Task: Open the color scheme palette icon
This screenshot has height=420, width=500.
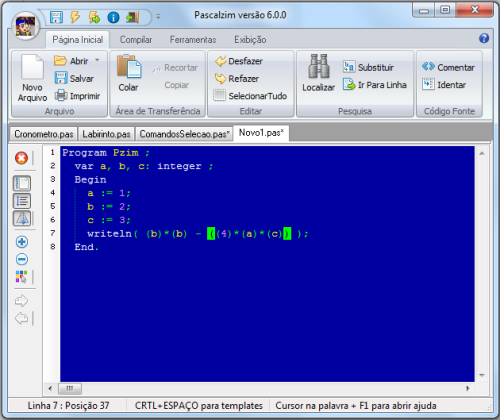Action: [x=21, y=276]
